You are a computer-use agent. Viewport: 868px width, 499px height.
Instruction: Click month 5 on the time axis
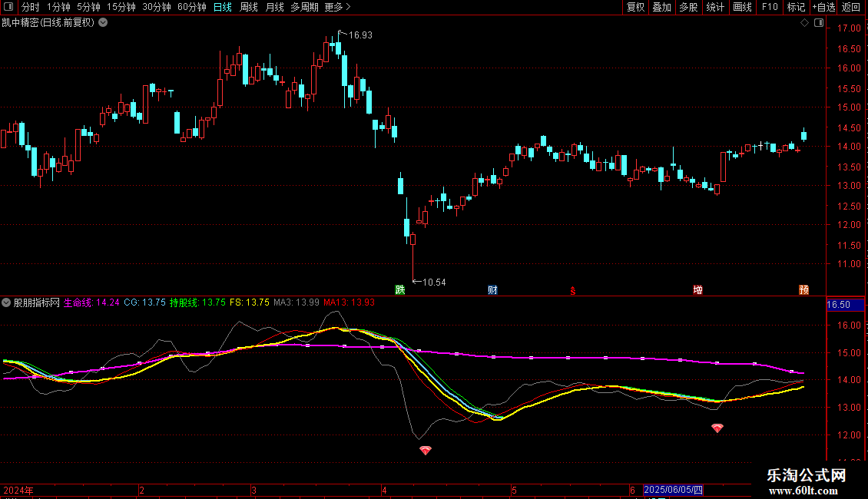514,490
